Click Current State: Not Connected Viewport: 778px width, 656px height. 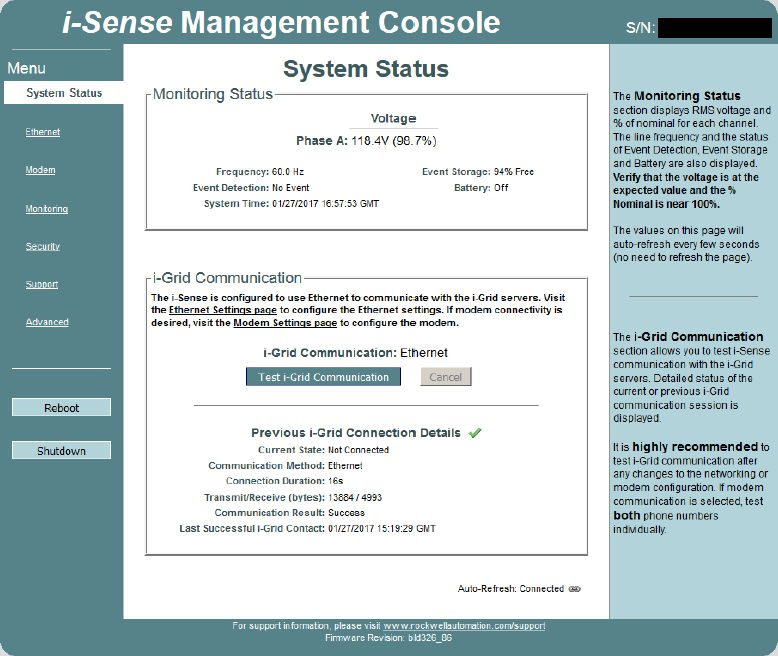point(324,450)
